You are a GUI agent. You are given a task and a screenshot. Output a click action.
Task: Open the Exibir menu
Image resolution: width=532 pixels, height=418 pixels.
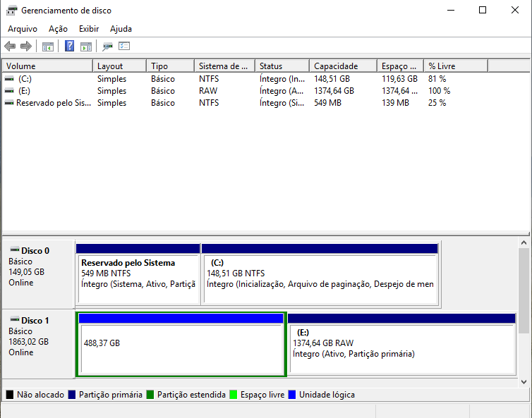pyautogui.click(x=89, y=29)
